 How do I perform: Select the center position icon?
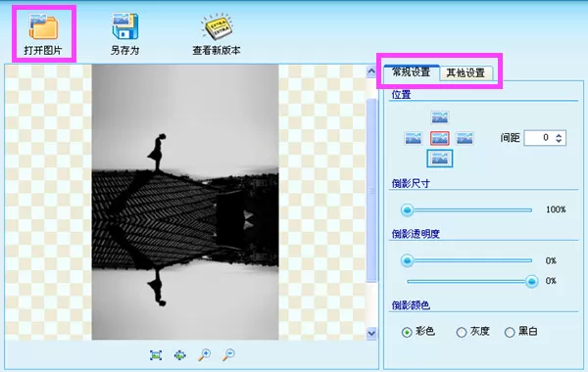(x=439, y=138)
